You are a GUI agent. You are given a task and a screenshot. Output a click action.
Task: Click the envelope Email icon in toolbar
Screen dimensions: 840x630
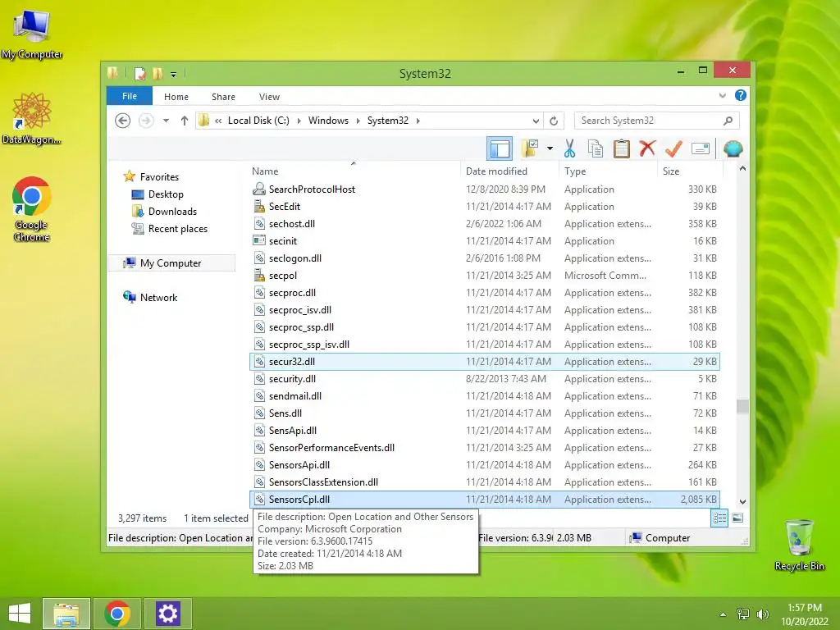tap(701, 148)
